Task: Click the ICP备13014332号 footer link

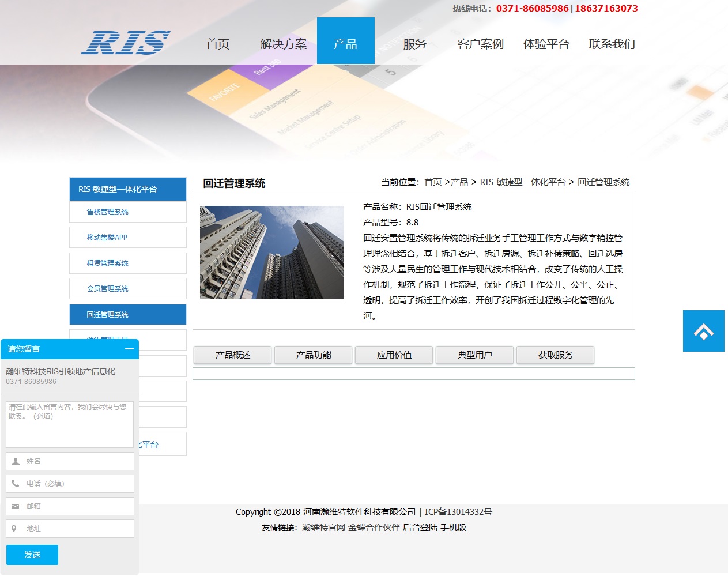Action: point(458,511)
